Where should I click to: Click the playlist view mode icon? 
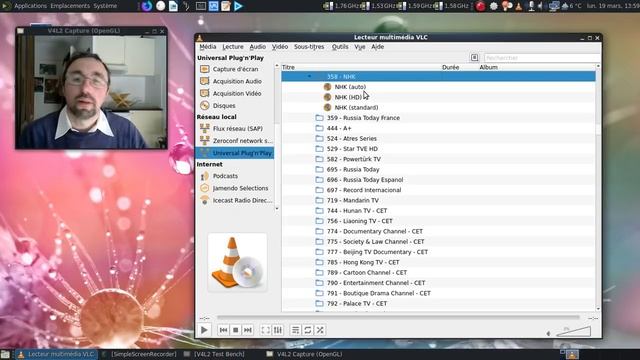tap(474, 58)
